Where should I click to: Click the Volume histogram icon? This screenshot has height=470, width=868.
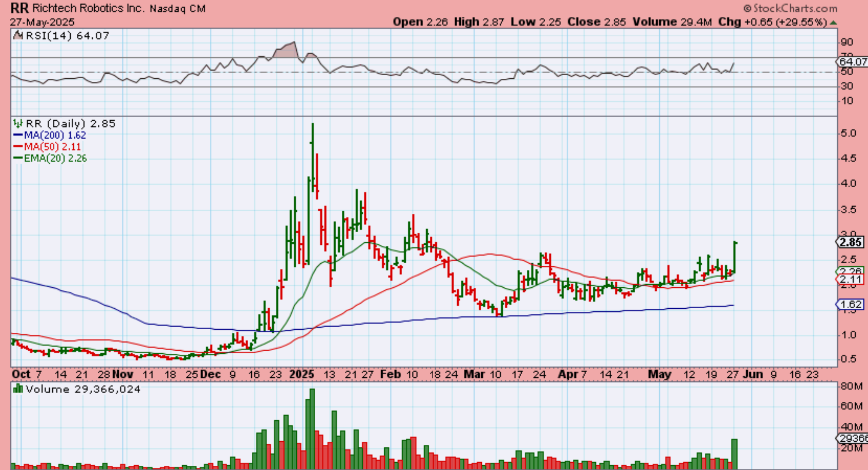pyautogui.click(x=18, y=389)
